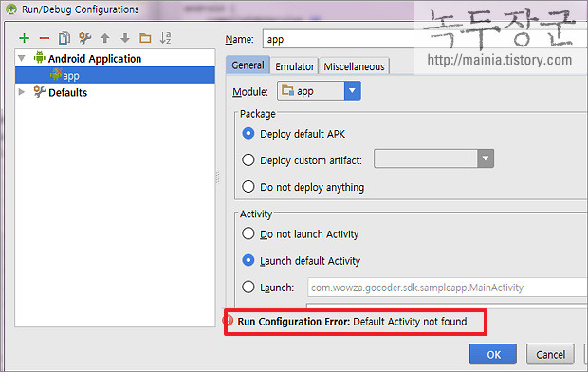Screen dimensions: 588x372
Task: Click the Android Studio icon in title bar
Action: (11, 9)
